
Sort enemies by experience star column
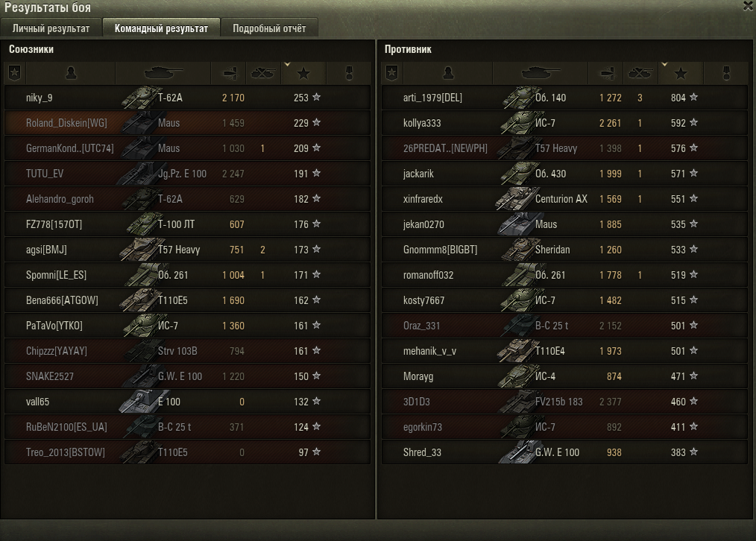point(681,73)
